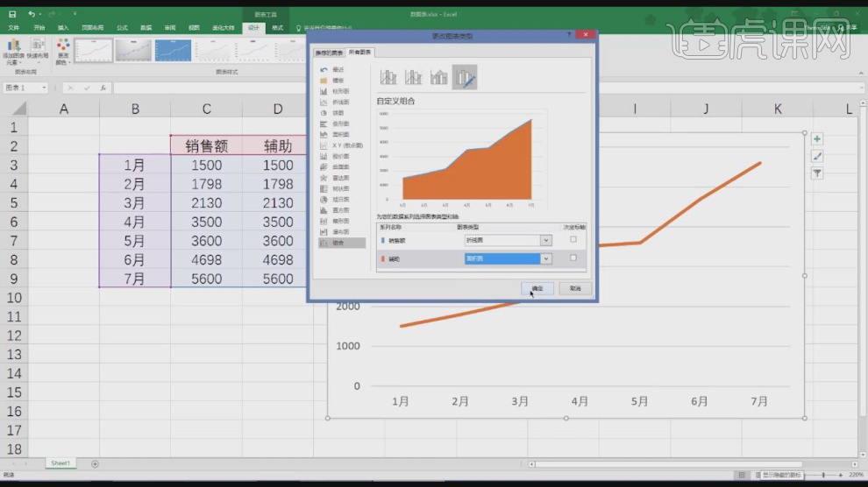Open the Undo history dropdown arrow
Screen dimensions: 868x487
click(x=39, y=14)
